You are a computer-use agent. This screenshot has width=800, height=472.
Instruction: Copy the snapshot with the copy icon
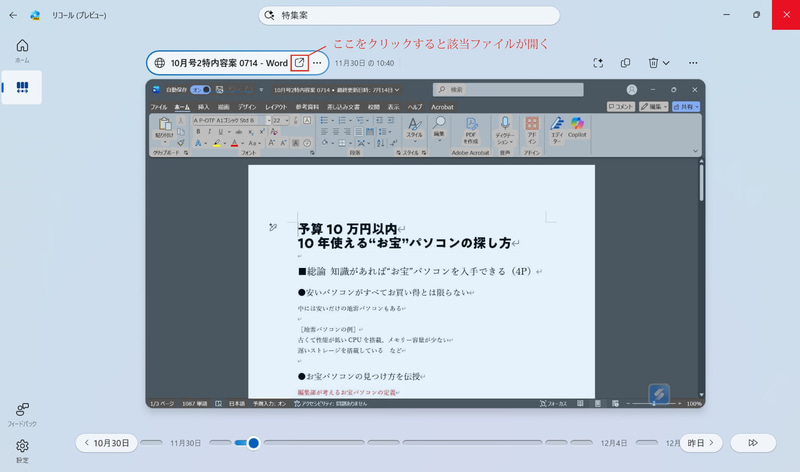click(626, 63)
